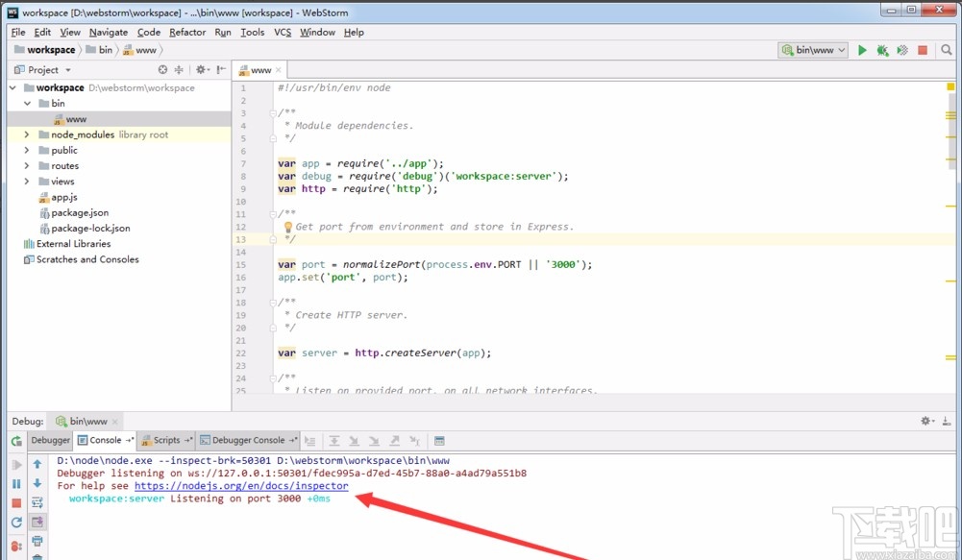
Task: Open Search Everywhere magnifier icon
Action: tap(947, 50)
